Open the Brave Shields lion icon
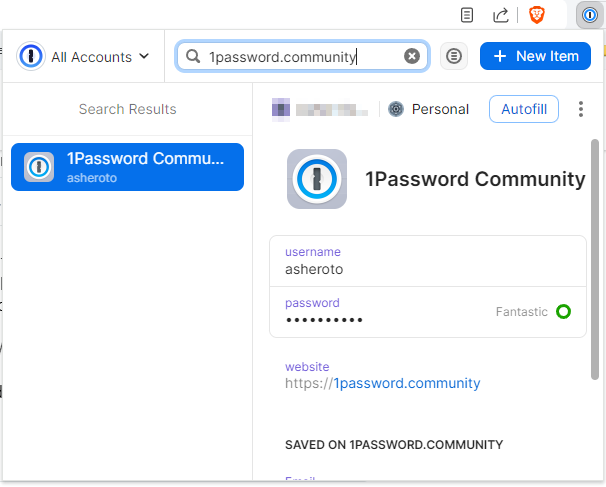This screenshot has height=487, width=606. pyautogui.click(x=536, y=15)
